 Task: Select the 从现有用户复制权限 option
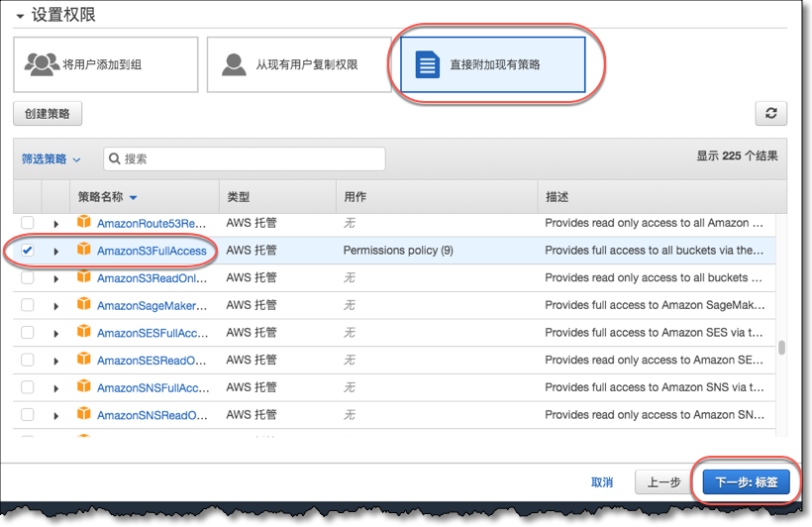[x=299, y=64]
